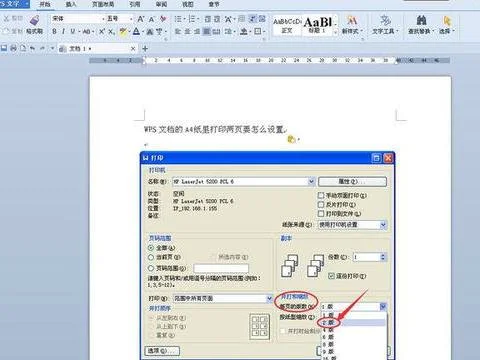Click the font color A button

click(x=136, y=32)
